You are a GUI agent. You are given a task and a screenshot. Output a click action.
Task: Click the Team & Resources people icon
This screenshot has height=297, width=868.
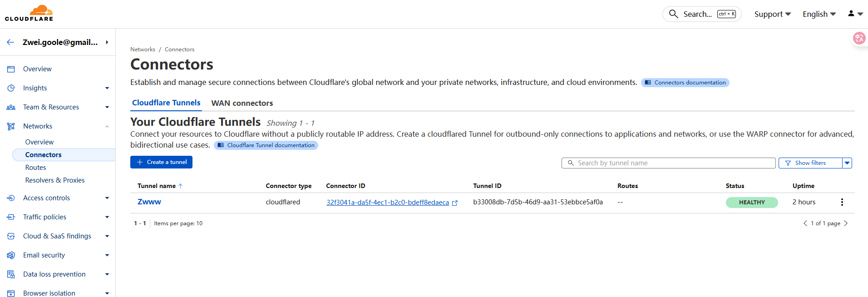tap(11, 107)
